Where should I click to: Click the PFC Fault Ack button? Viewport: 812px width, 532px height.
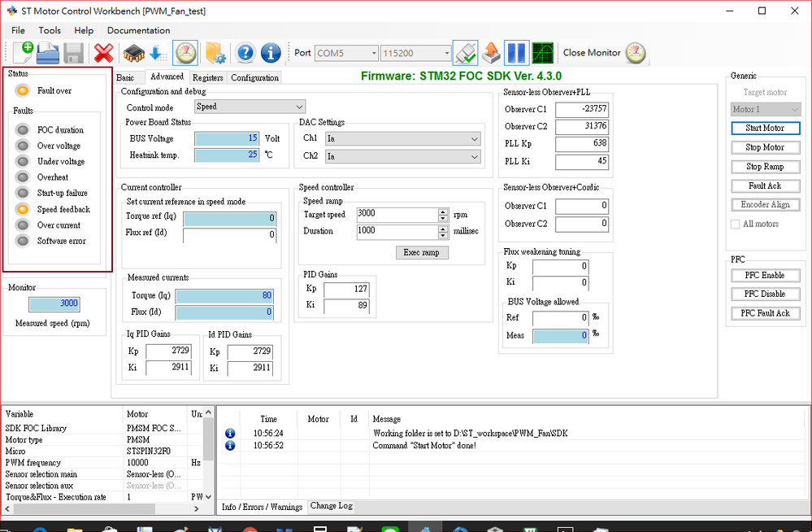click(766, 313)
